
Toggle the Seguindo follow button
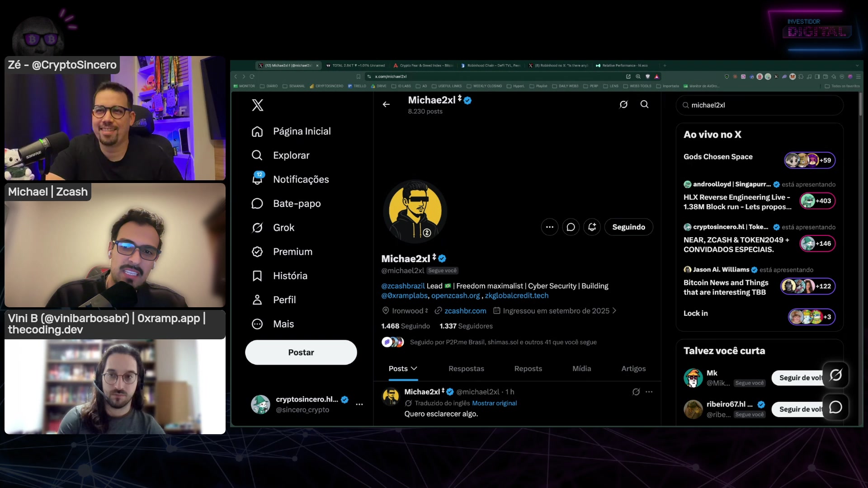628,227
